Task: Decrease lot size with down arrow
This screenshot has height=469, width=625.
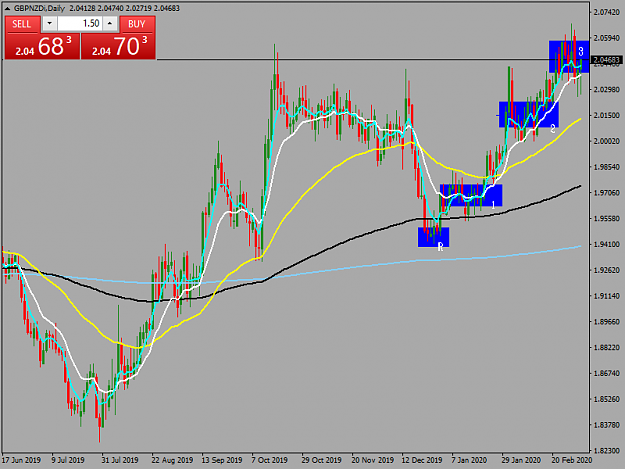Action: pos(49,24)
